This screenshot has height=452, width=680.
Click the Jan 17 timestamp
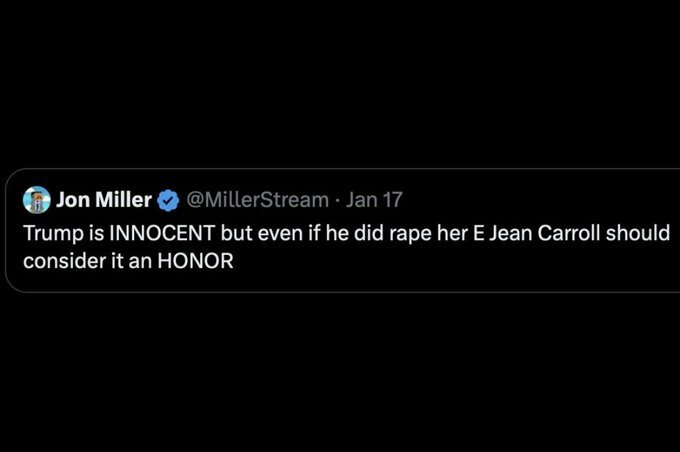tap(374, 200)
